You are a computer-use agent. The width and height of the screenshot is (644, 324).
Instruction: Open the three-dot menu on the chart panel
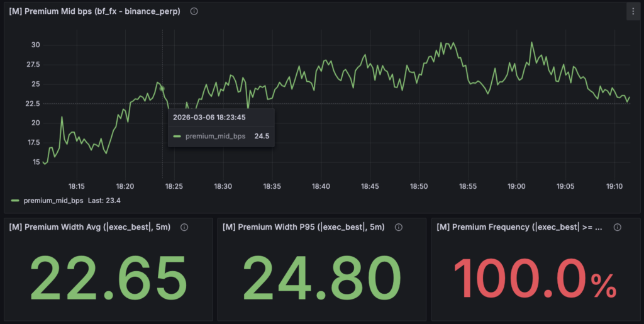click(x=633, y=11)
